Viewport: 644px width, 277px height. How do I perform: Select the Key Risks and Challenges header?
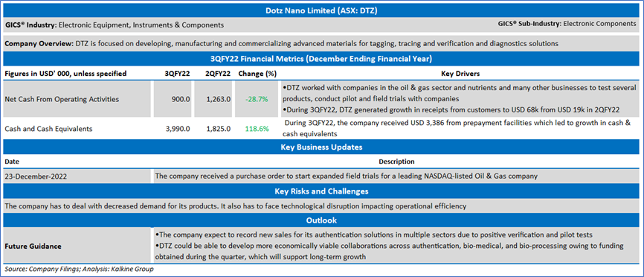click(321, 191)
